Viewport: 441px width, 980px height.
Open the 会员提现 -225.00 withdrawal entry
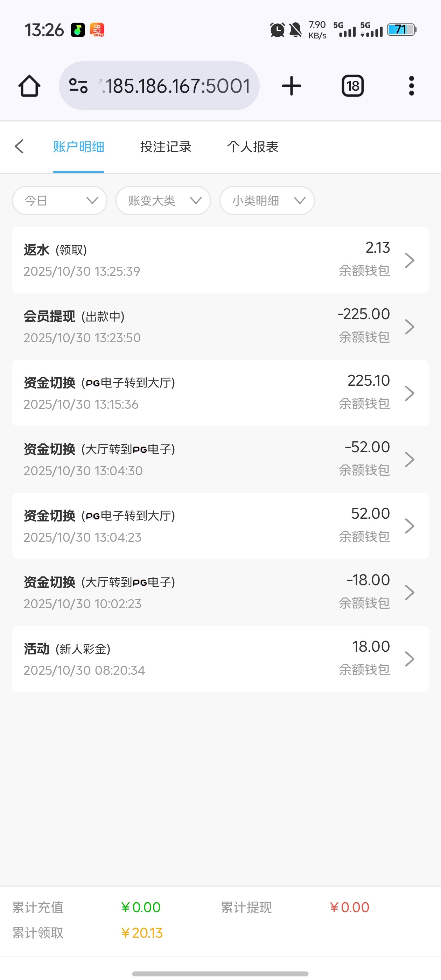tap(220, 327)
